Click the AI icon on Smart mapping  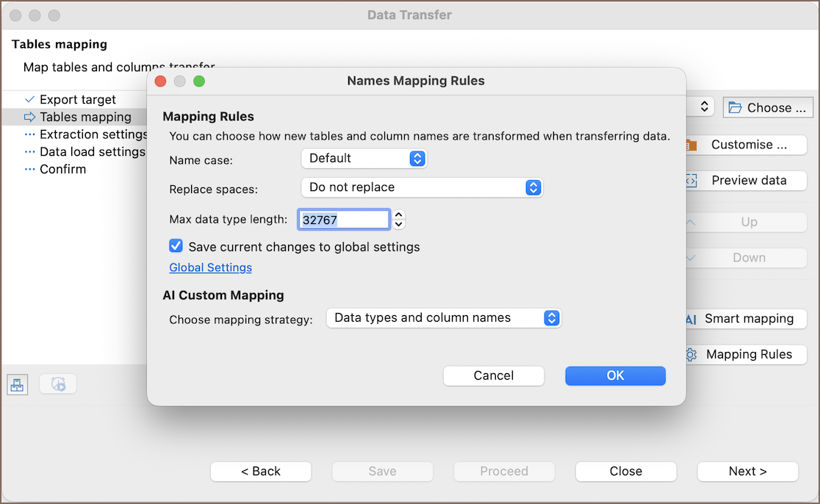tap(691, 319)
